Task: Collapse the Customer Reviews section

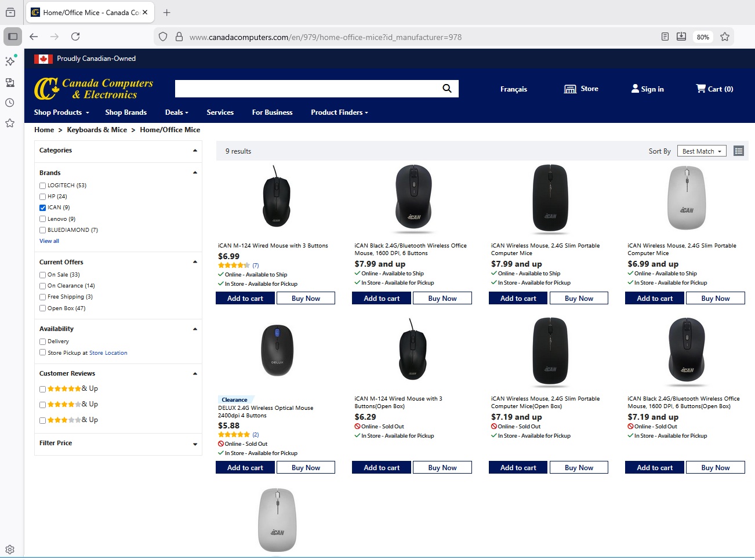Action: [195, 374]
